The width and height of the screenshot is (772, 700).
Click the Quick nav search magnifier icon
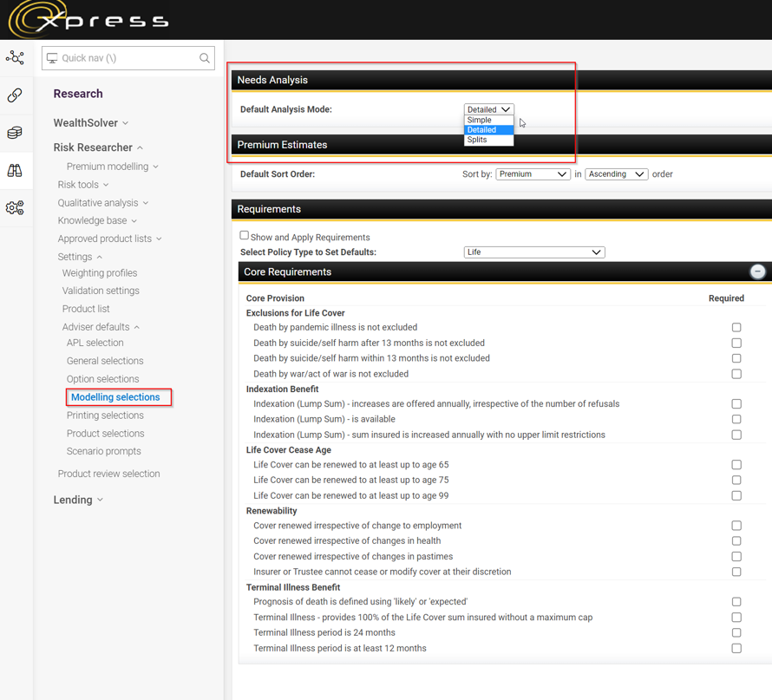[x=205, y=58]
